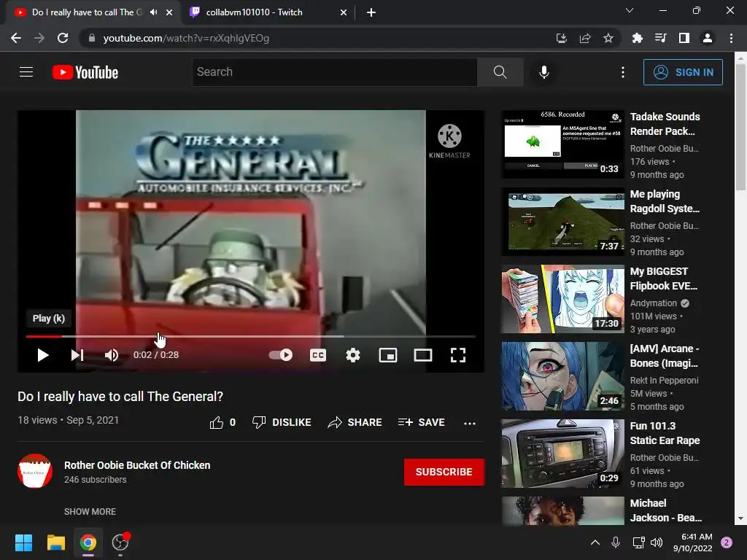Toggle closed captions

click(318, 355)
